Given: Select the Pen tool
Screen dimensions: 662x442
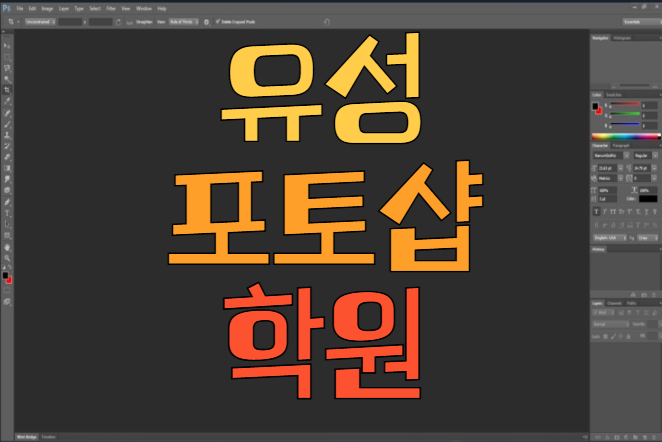Looking at the screenshot, I should point(7,202).
